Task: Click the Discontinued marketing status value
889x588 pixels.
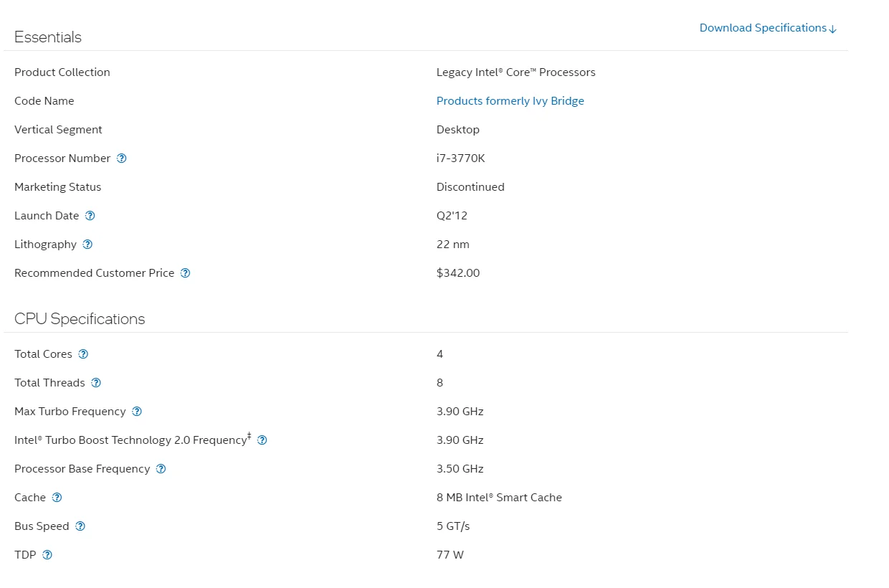Action: pos(470,187)
